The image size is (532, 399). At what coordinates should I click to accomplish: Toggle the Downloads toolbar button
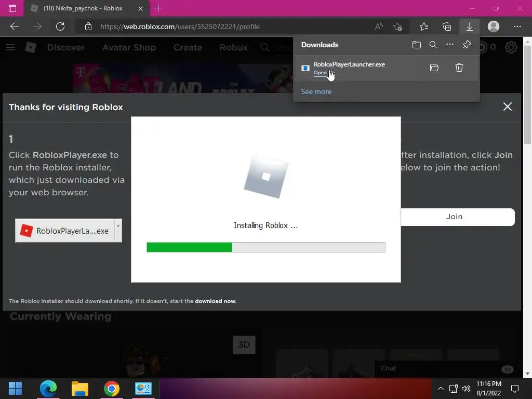(x=470, y=26)
